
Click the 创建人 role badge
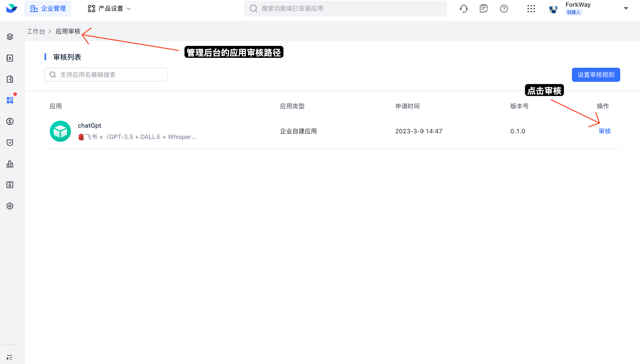pos(574,12)
